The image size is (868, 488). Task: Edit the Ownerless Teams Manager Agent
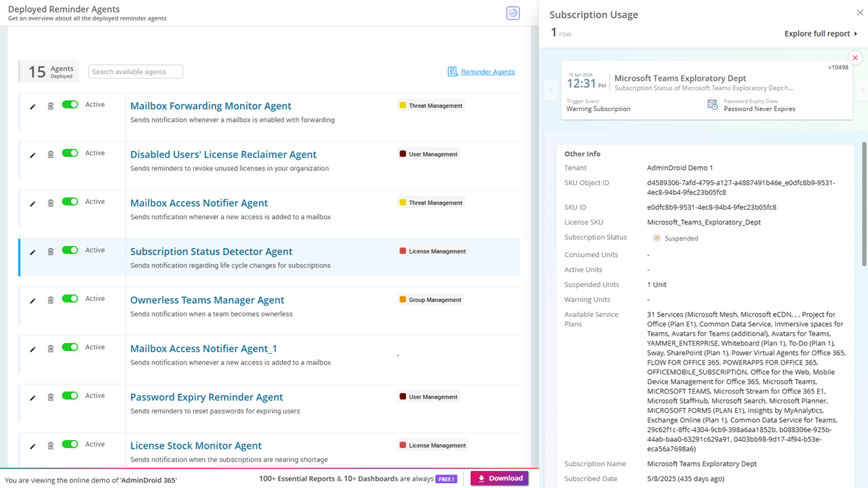pos(33,301)
